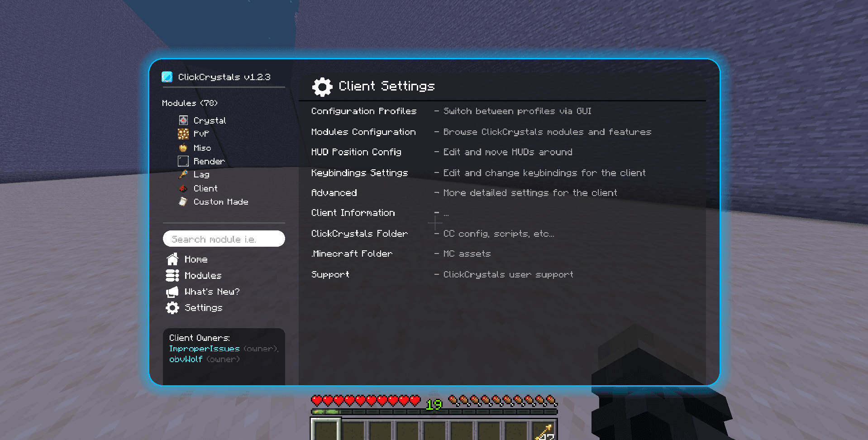
Task: Open the What's New? page
Action: click(212, 292)
